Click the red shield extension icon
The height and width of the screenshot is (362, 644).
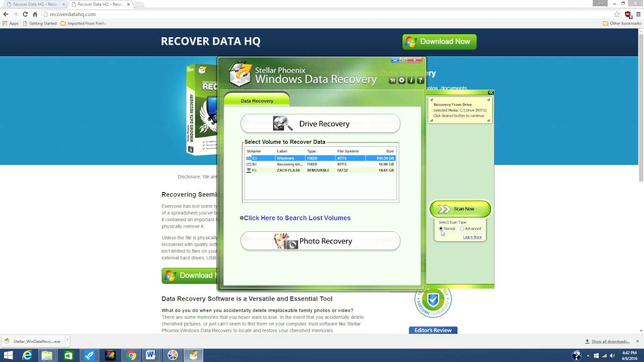coord(628,15)
